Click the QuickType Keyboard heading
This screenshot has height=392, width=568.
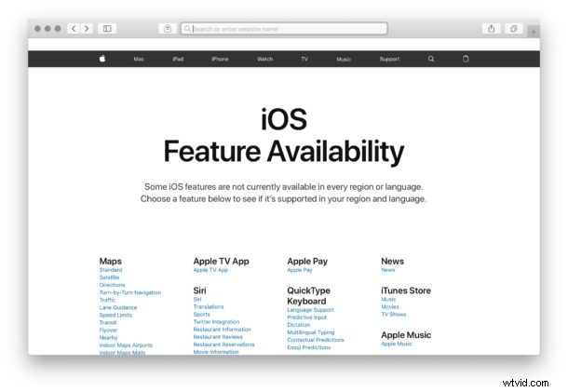click(x=308, y=296)
